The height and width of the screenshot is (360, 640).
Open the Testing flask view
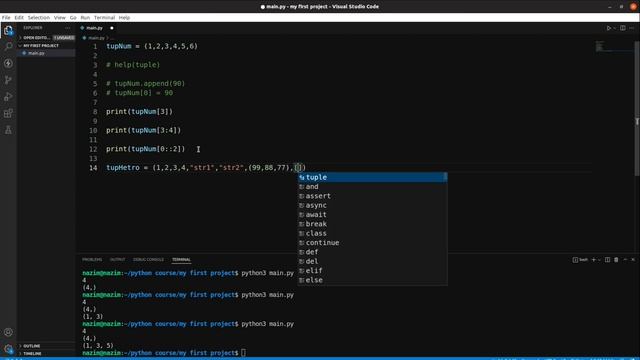click(8, 130)
